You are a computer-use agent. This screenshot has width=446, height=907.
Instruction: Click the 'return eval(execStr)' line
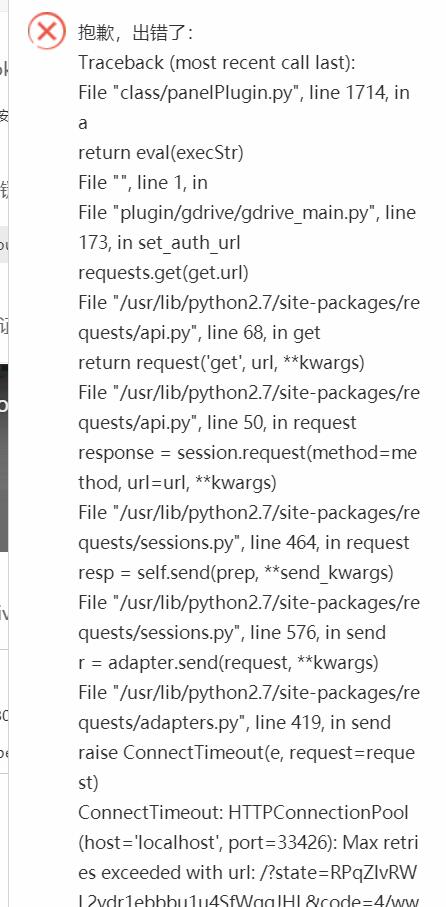(161, 153)
